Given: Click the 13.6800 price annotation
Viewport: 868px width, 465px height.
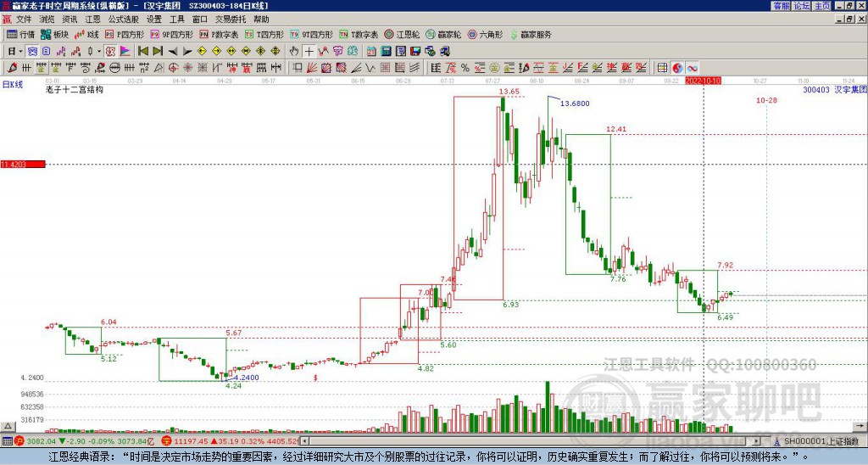Looking at the screenshot, I should (575, 103).
